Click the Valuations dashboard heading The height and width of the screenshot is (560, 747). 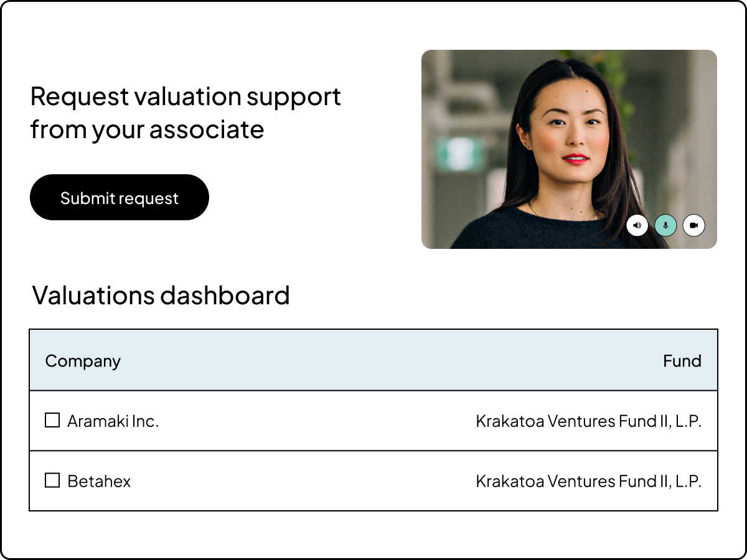pyautogui.click(x=161, y=295)
